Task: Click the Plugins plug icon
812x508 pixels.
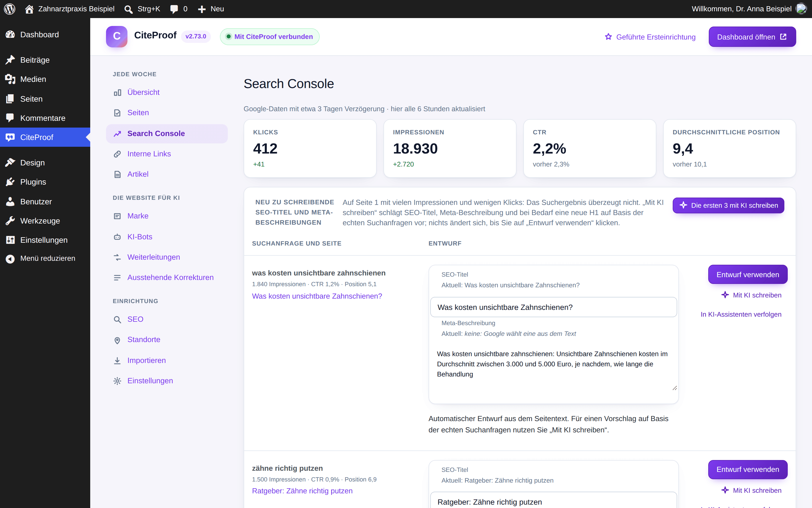Action: pyautogui.click(x=10, y=182)
